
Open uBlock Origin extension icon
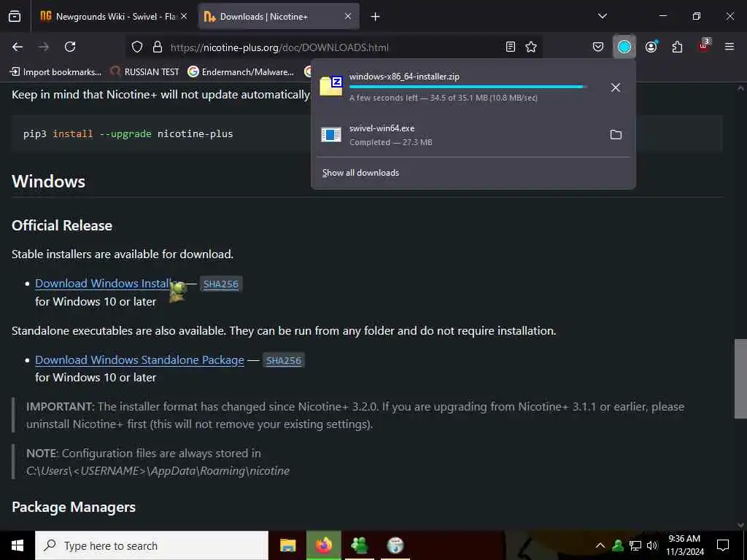click(x=704, y=46)
